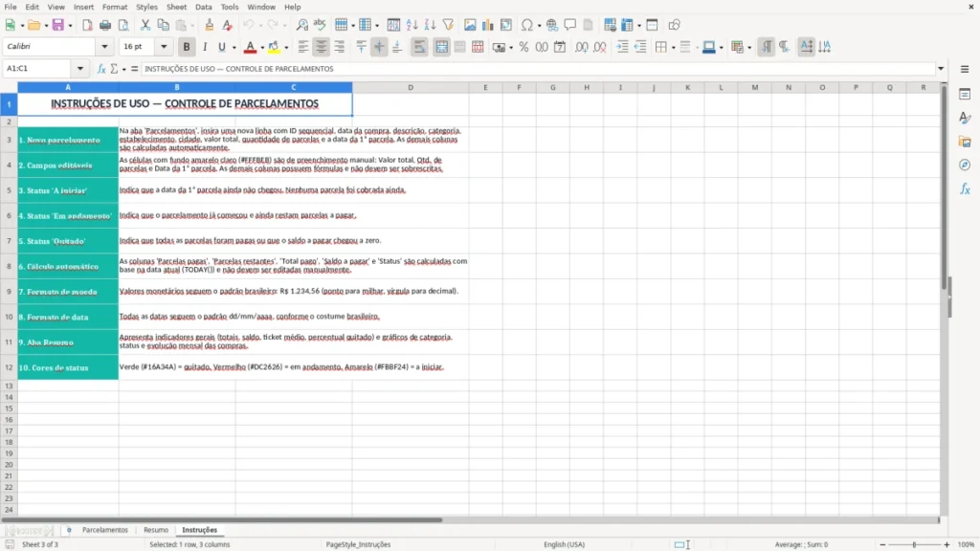The image size is (980, 551).
Task: Toggle Underline formatting
Action: coord(221,47)
